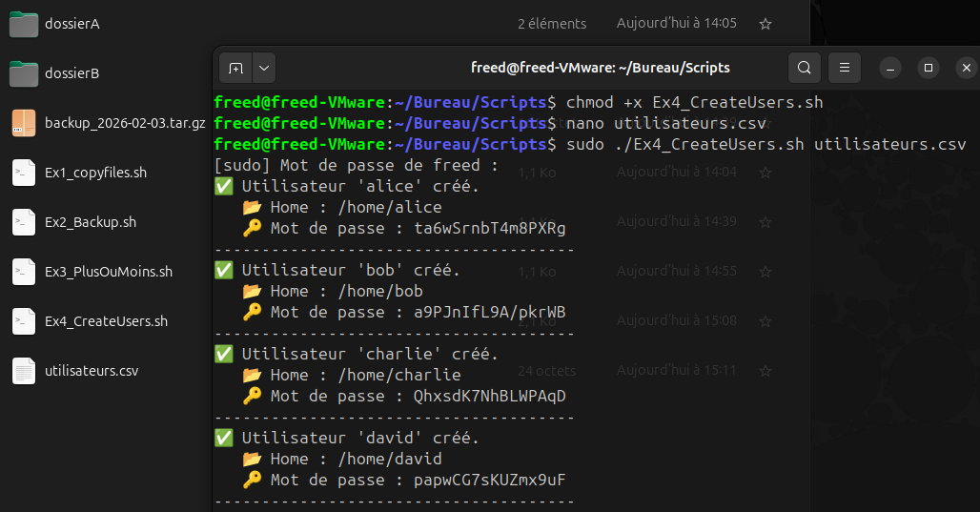The height and width of the screenshot is (512, 980).
Task: Click the "2 éléments" size of dossierA
Action: [552, 24]
